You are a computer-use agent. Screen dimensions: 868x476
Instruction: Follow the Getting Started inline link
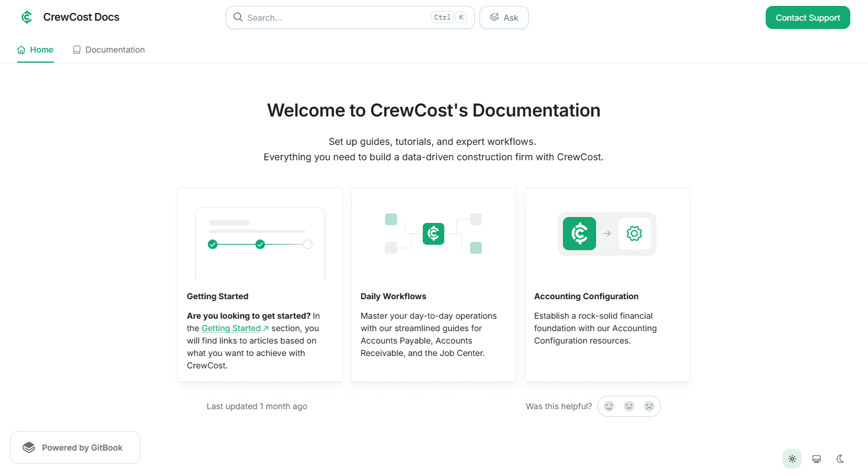point(235,328)
